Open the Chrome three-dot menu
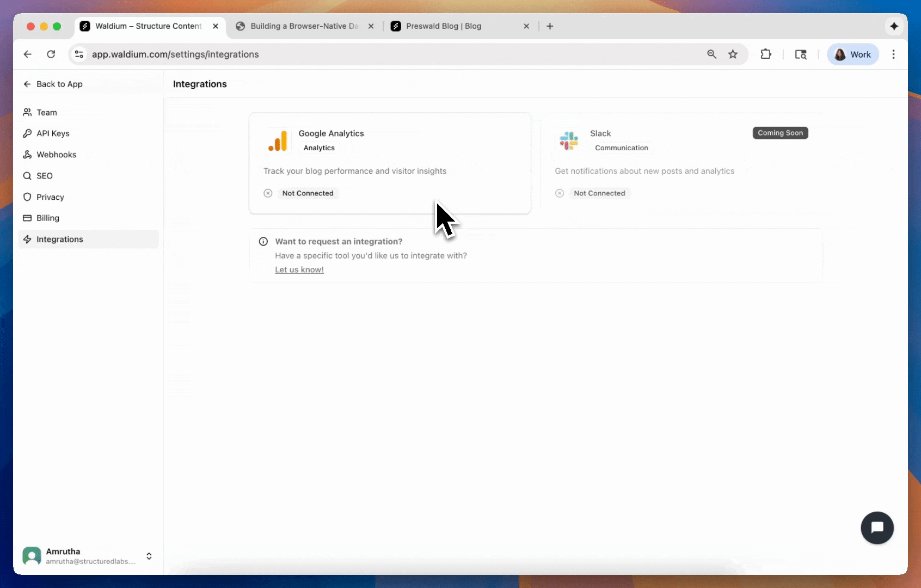Viewport: 921px width, 588px height. point(893,54)
